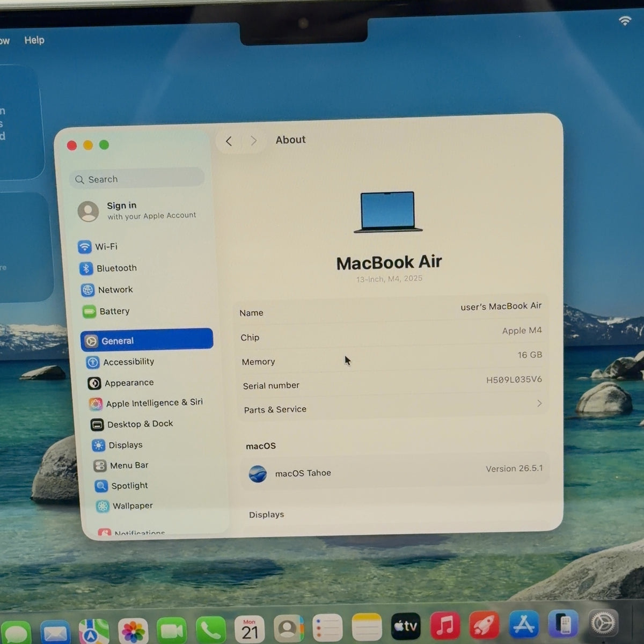Open the Battery settings pane
The image size is (644, 644).
pyautogui.click(x=106, y=311)
